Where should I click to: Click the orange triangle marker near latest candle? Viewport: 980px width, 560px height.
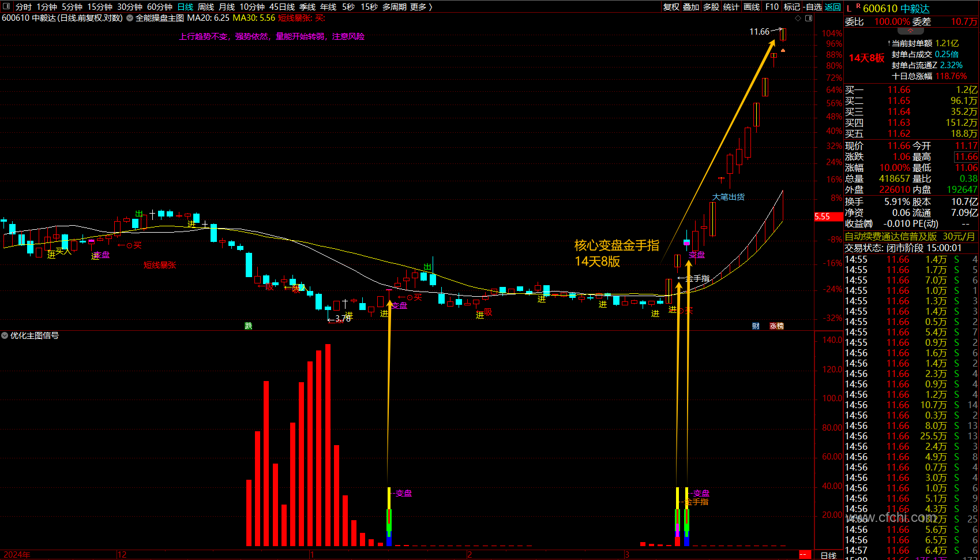click(783, 51)
